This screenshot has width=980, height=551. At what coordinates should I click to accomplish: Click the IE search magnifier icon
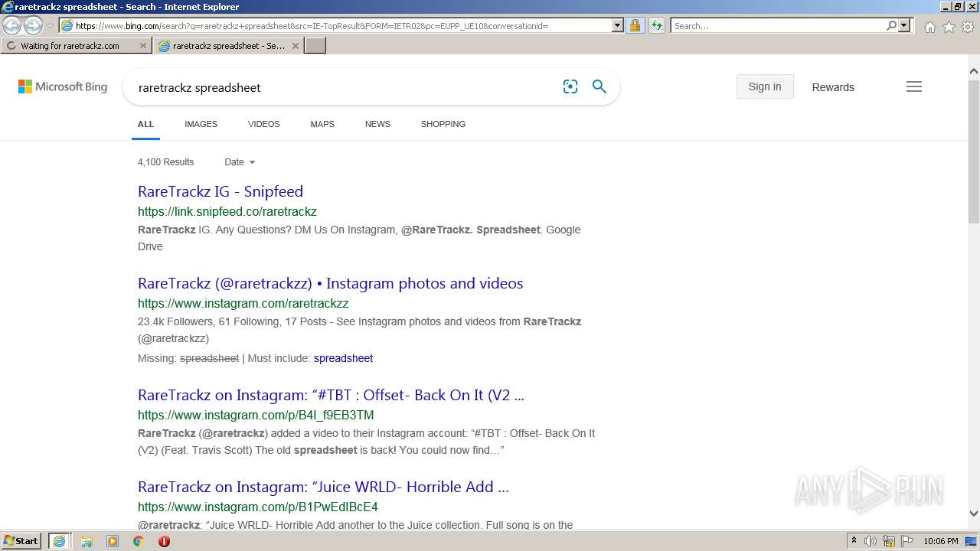[891, 25]
